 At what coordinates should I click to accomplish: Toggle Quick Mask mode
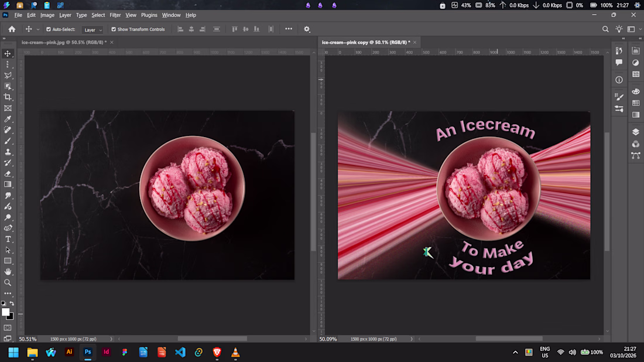coord(8,328)
